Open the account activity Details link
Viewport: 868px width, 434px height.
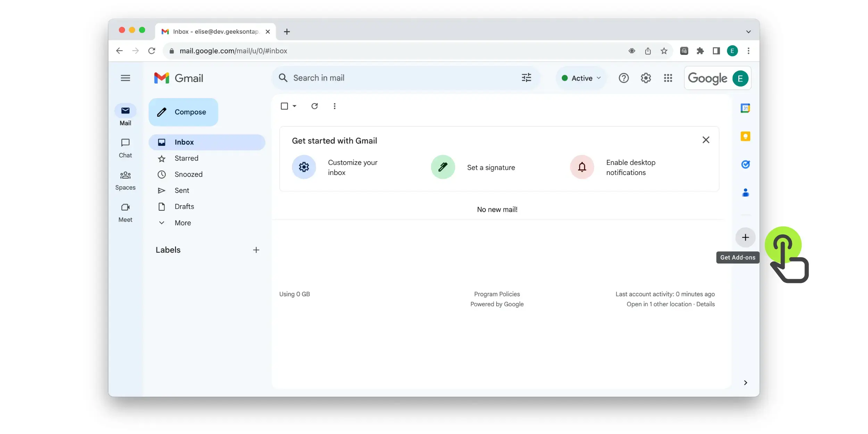coord(705,304)
